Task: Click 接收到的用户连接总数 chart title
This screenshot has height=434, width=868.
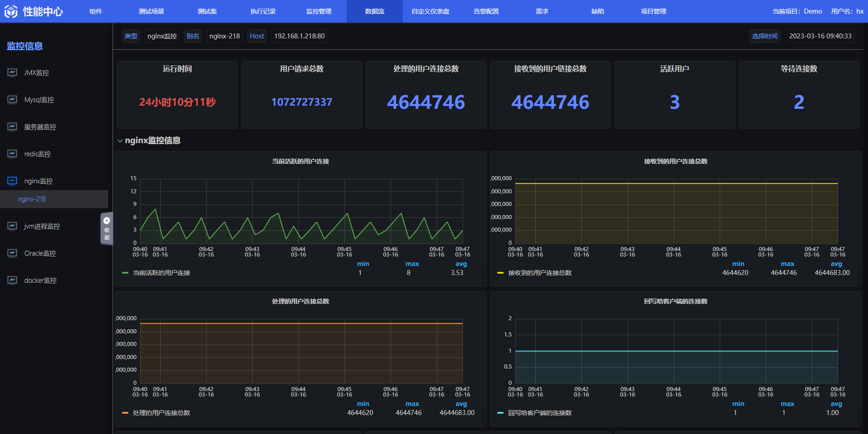Action: tap(676, 161)
